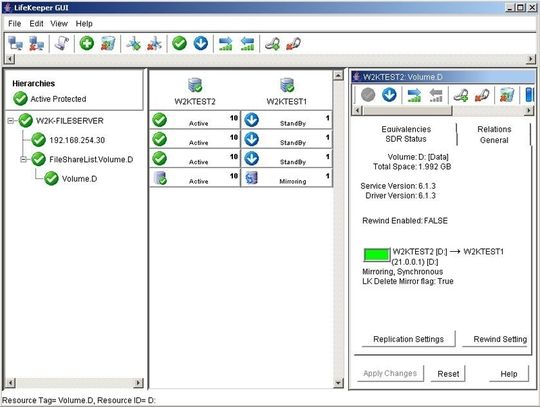Select the Volume.D tree item

click(x=80, y=179)
